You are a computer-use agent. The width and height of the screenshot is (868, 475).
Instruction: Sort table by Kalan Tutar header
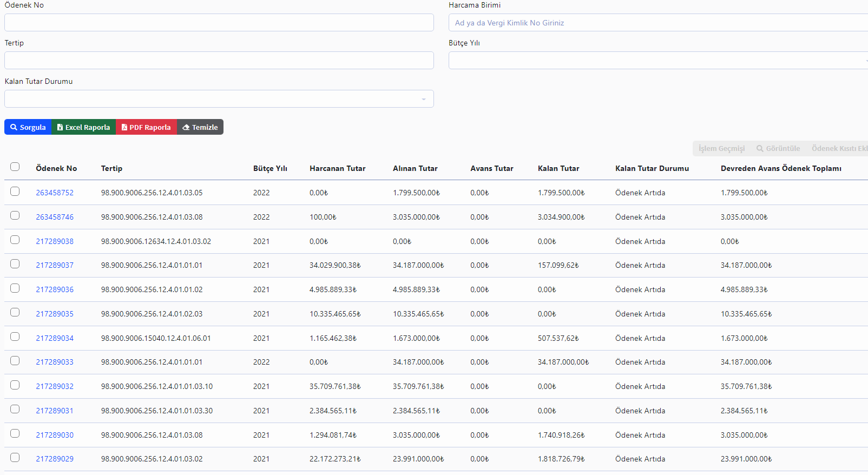(558, 168)
